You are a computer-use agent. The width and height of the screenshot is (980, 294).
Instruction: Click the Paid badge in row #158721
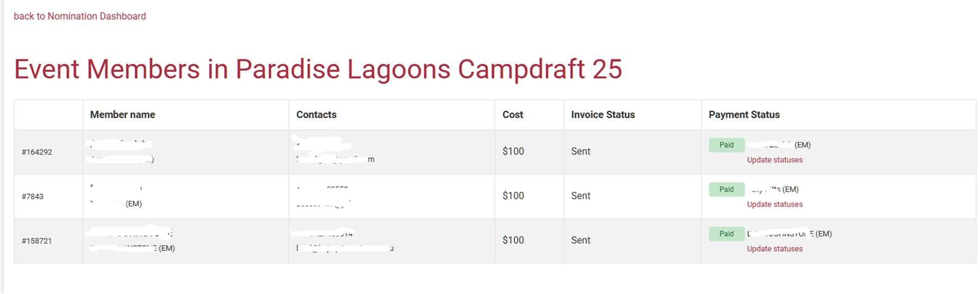coord(726,234)
